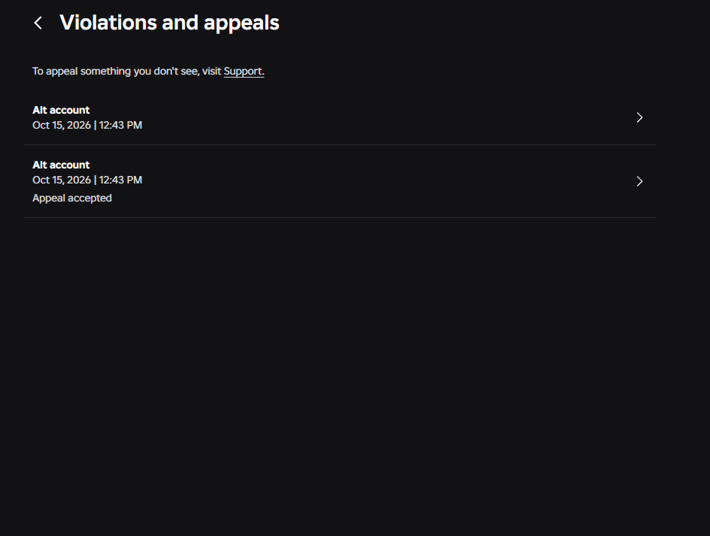
Task: Open the first Alt account violation chevron
Action: 639,118
